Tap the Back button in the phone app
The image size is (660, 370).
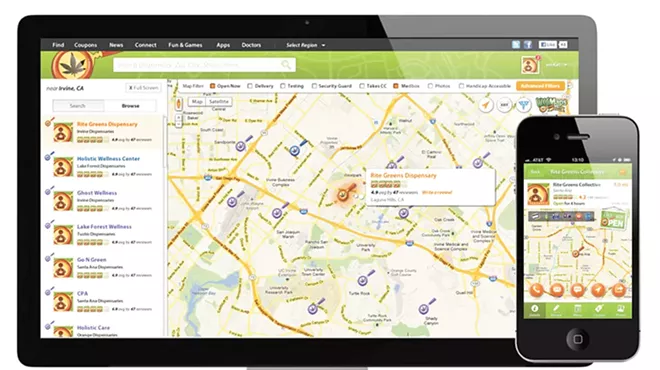(x=535, y=172)
